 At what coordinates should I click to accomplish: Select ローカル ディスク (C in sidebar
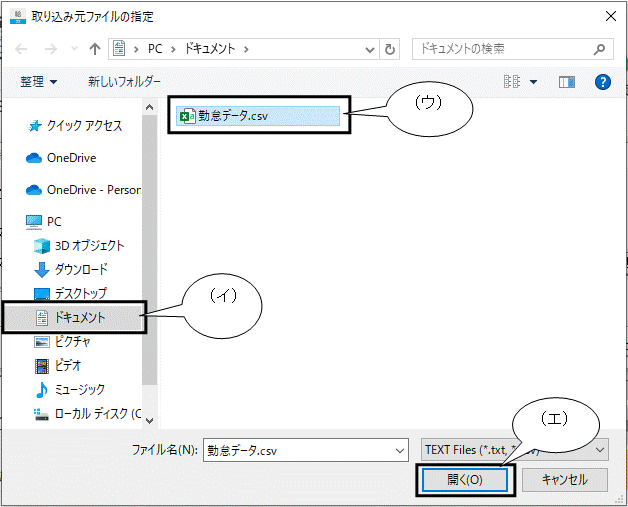click(x=87, y=414)
